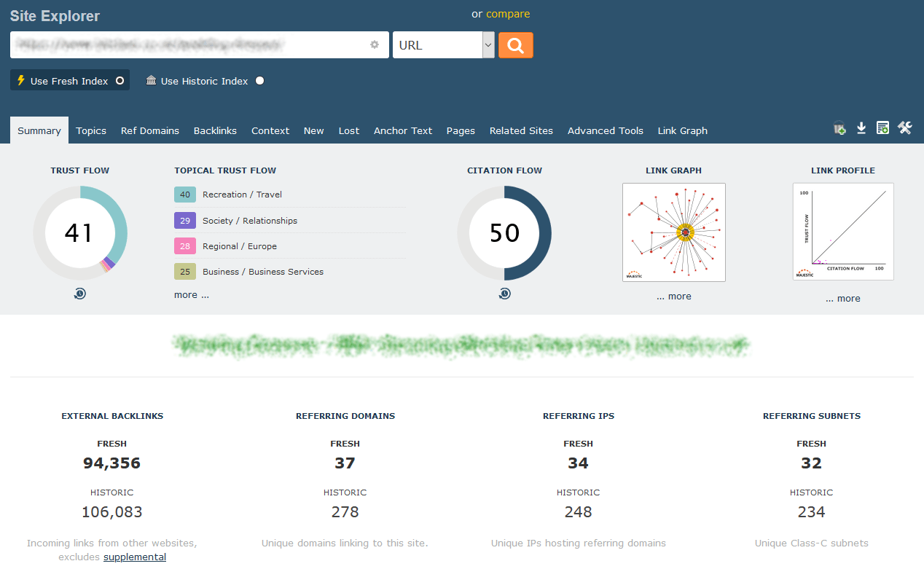Click into the site URL input field

coord(189,44)
